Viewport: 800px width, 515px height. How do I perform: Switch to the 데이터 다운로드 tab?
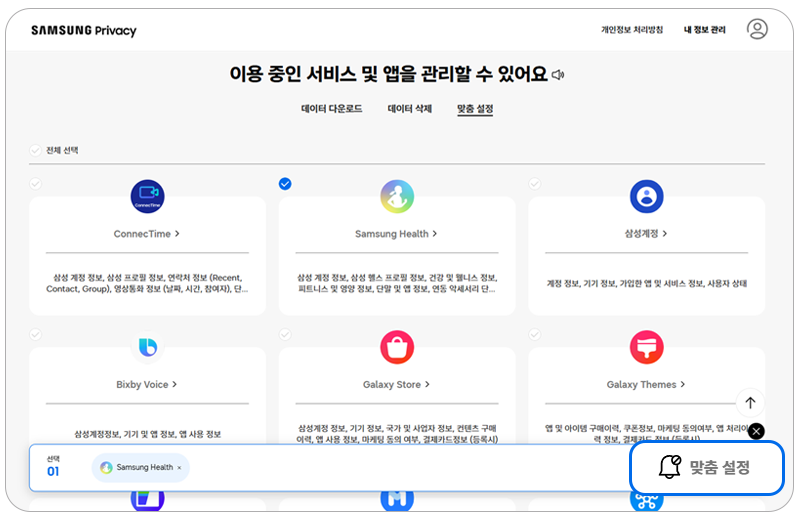(x=332, y=109)
